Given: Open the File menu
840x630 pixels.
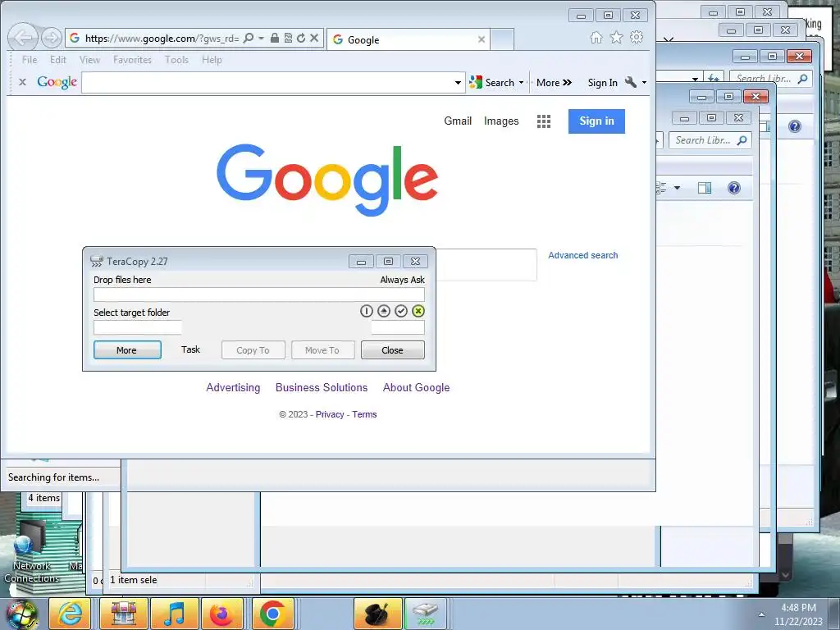Looking at the screenshot, I should click(x=30, y=59).
